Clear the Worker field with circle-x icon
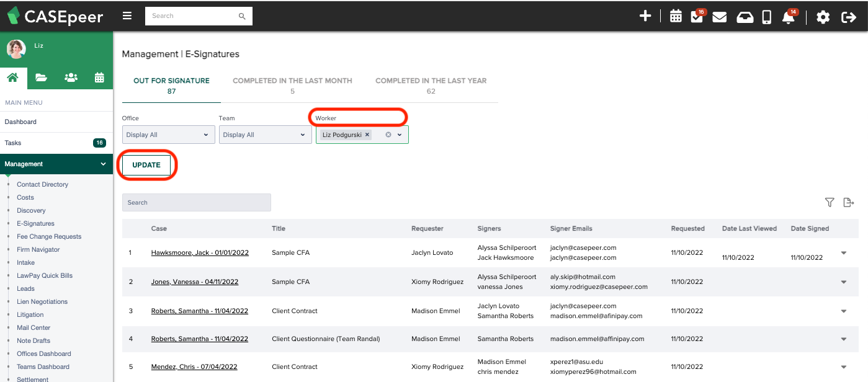This screenshot has height=382, width=868. click(388, 135)
